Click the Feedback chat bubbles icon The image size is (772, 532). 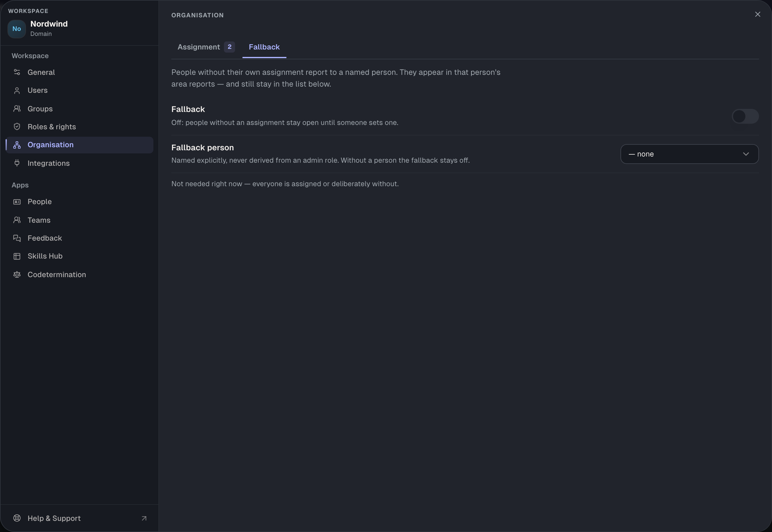pos(17,238)
